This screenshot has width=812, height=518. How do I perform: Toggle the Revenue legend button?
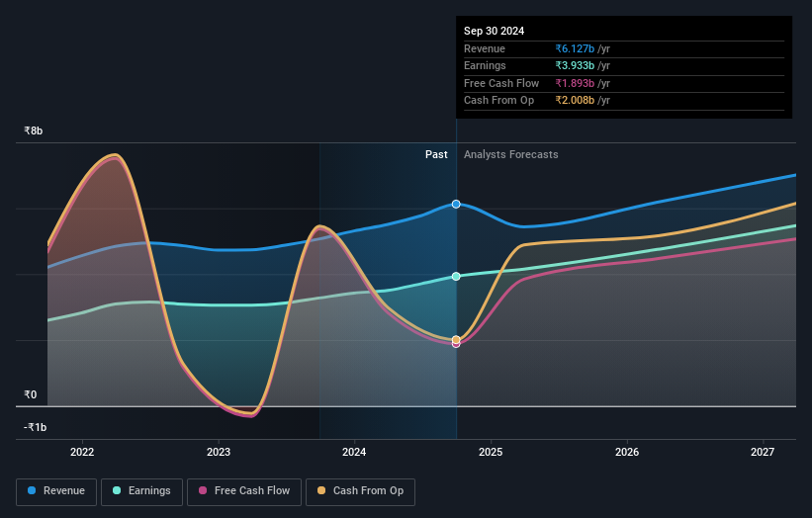pos(56,491)
